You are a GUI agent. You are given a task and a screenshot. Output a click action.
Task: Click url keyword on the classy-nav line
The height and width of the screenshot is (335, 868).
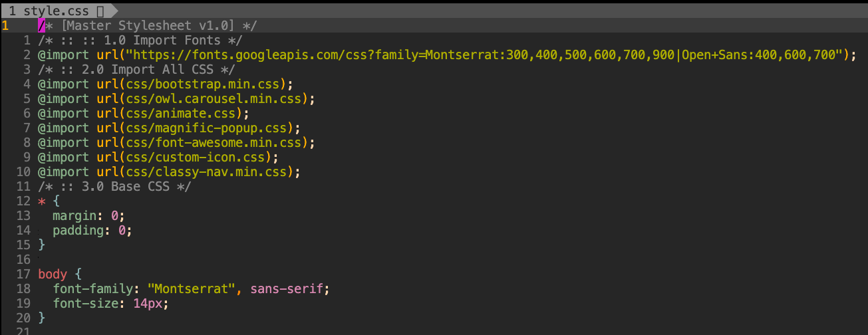tap(107, 171)
